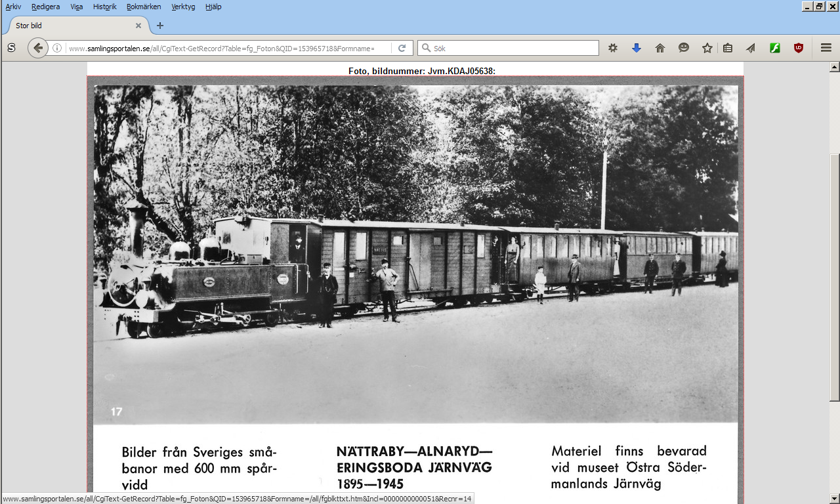The image size is (840, 504).
Task: Reload the current page
Action: (402, 48)
